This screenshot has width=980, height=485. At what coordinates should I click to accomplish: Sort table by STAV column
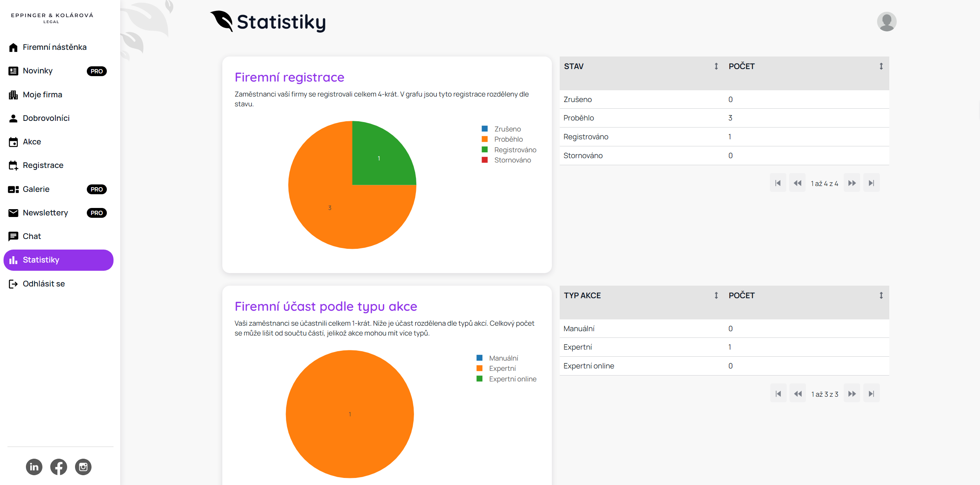click(x=716, y=66)
